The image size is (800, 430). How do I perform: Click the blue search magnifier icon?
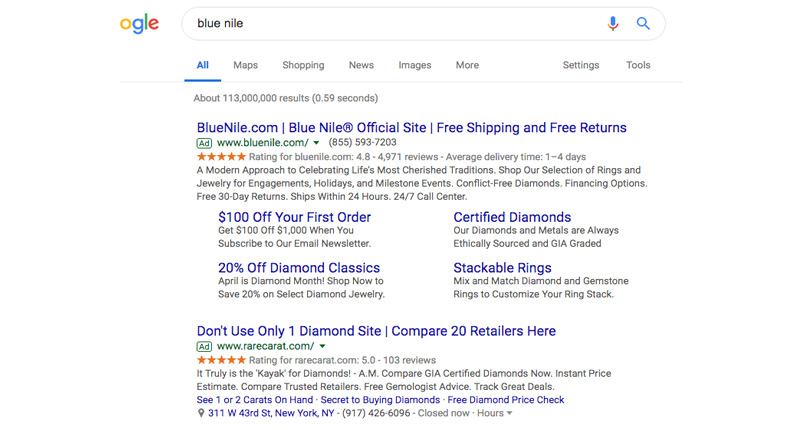coord(643,23)
